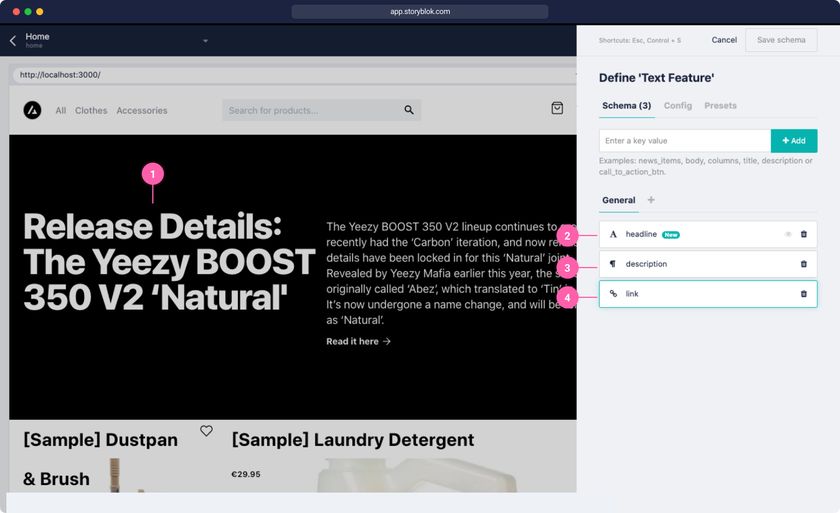
Task: Click the magnifier search icon
Action: point(409,110)
